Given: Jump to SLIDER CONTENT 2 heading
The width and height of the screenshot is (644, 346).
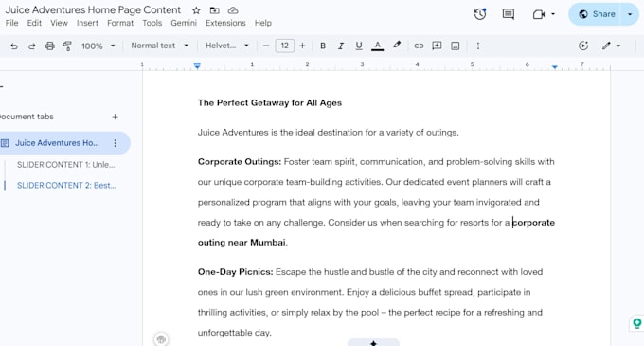Looking at the screenshot, I should coord(66,186).
